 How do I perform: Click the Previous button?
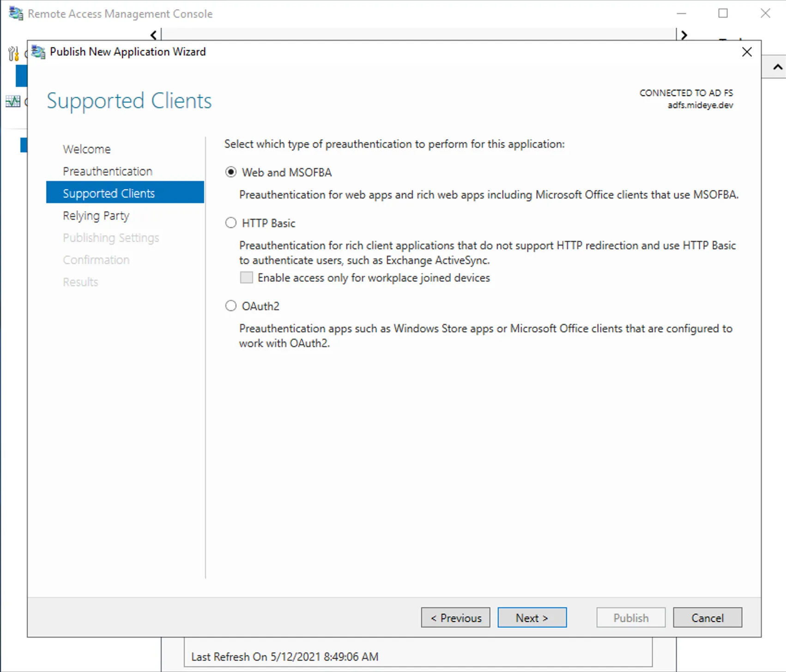point(455,617)
